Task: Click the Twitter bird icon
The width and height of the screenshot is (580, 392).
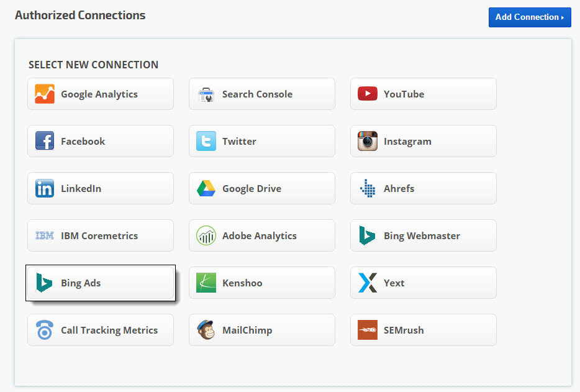Action: point(206,141)
